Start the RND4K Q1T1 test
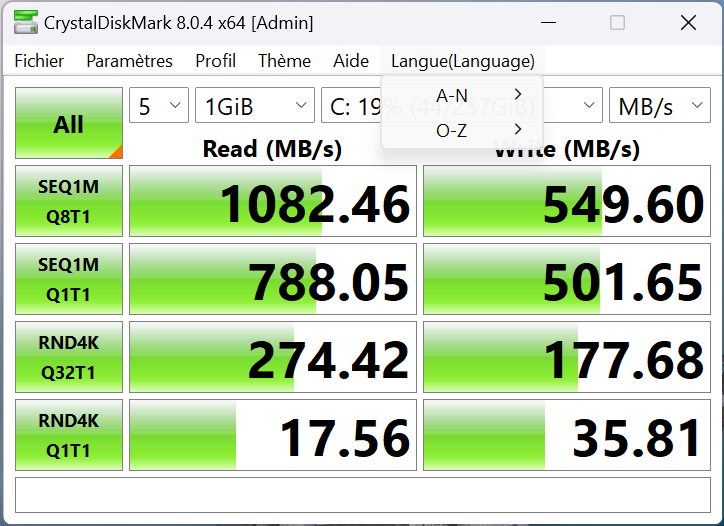724x526 pixels. click(x=69, y=435)
